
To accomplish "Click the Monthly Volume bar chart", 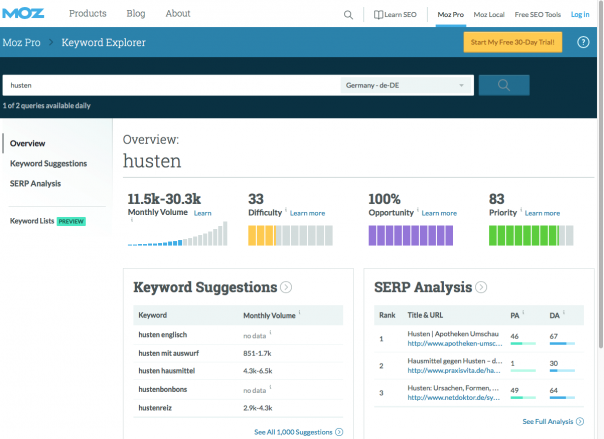I will [x=178, y=234].
